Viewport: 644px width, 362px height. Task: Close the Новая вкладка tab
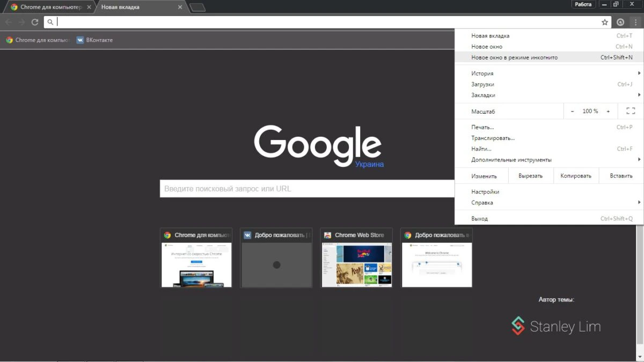tap(180, 8)
